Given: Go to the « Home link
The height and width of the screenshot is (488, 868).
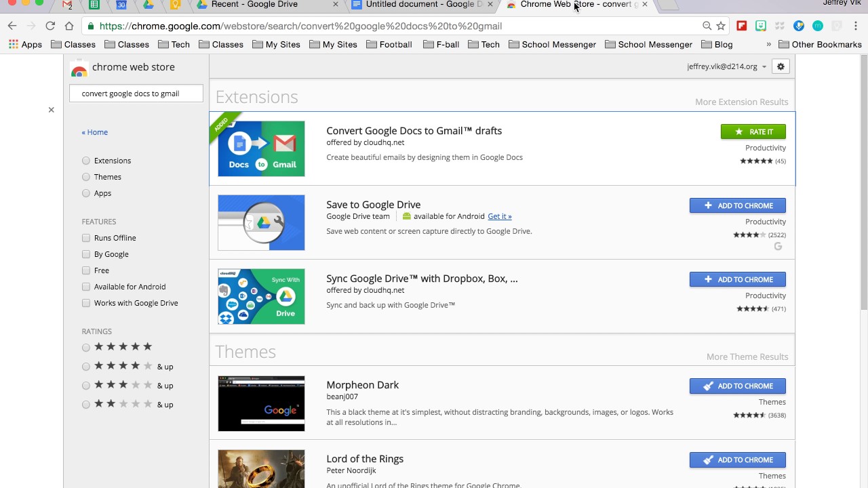Looking at the screenshot, I should [x=95, y=132].
